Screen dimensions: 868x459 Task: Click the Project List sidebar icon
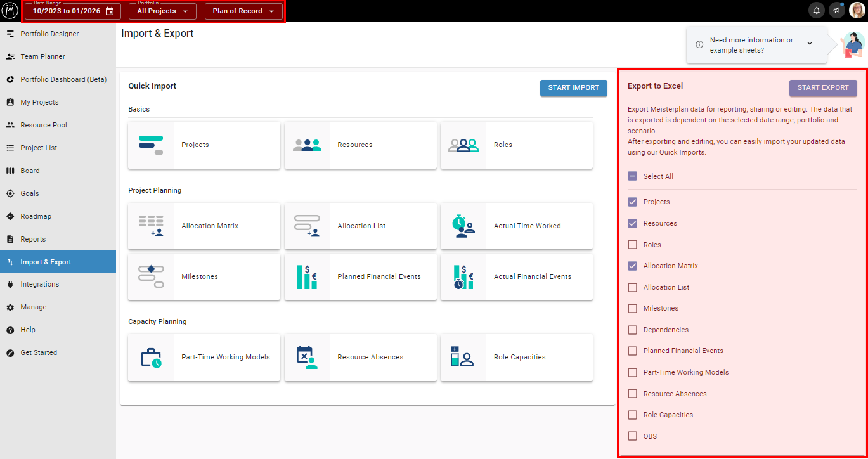[x=10, y=148]
